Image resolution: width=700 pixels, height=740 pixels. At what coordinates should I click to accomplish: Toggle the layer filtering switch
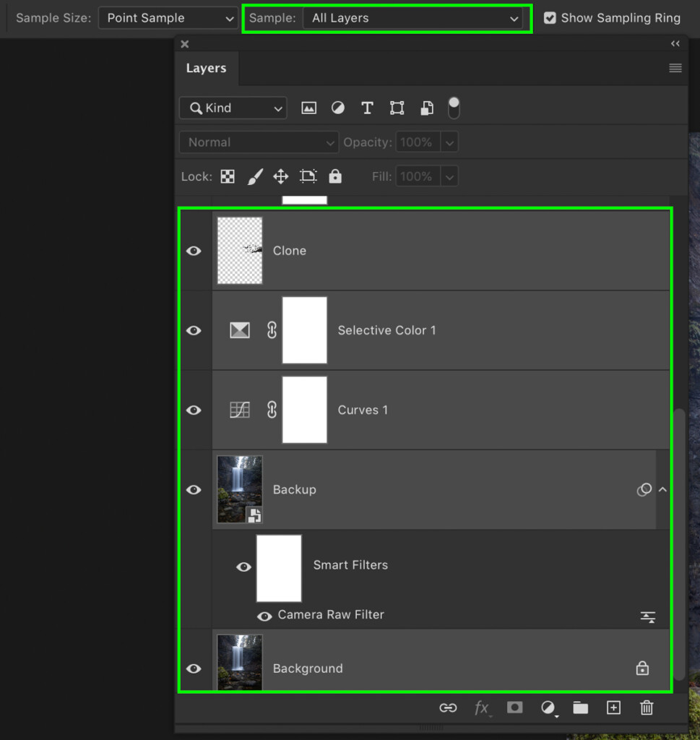454,108
